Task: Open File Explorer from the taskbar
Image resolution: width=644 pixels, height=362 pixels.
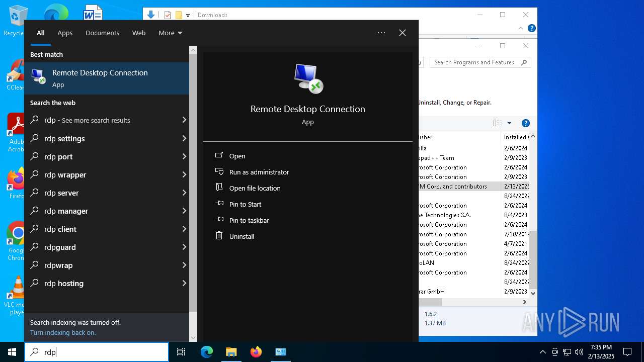Action: tap(231, 352)
